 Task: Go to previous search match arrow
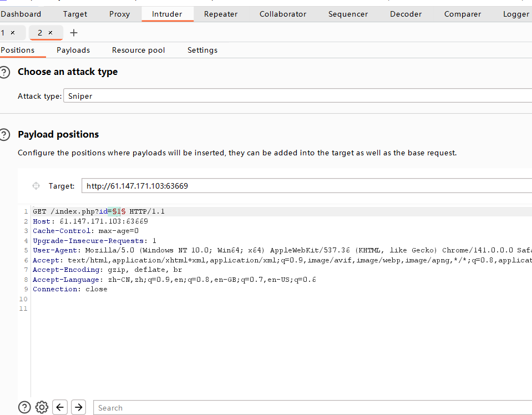pos(60,407)
